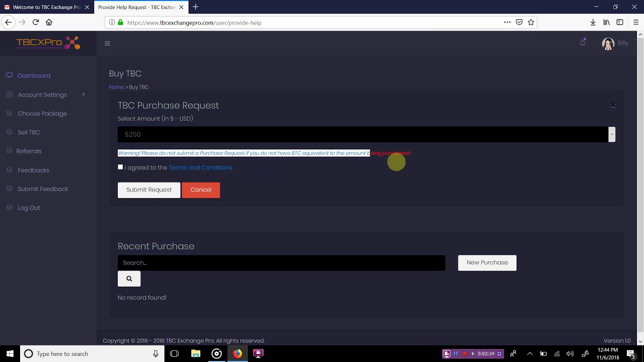Click the "Version 1.0" footer text

pyautogui.click(x=617, y=341)
